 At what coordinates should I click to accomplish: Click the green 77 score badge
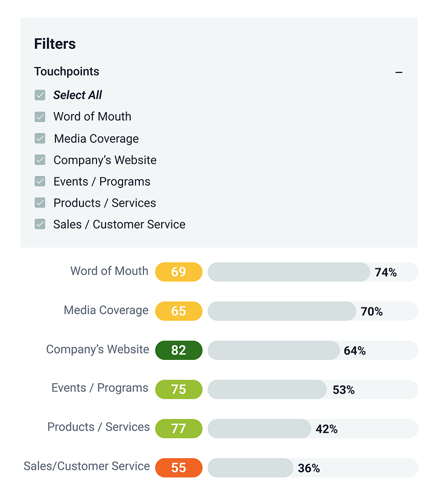[178, 429]
